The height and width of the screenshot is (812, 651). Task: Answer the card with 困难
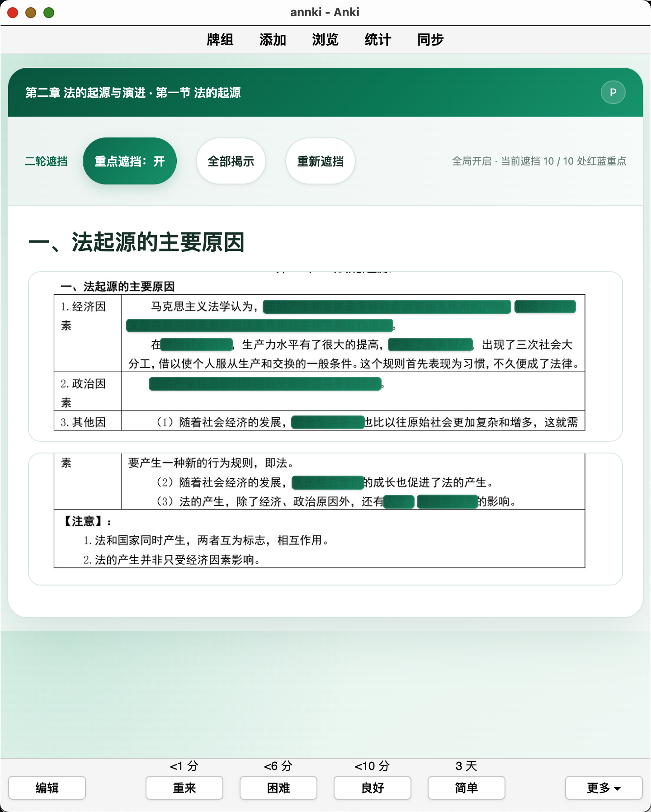pos(278,788)
